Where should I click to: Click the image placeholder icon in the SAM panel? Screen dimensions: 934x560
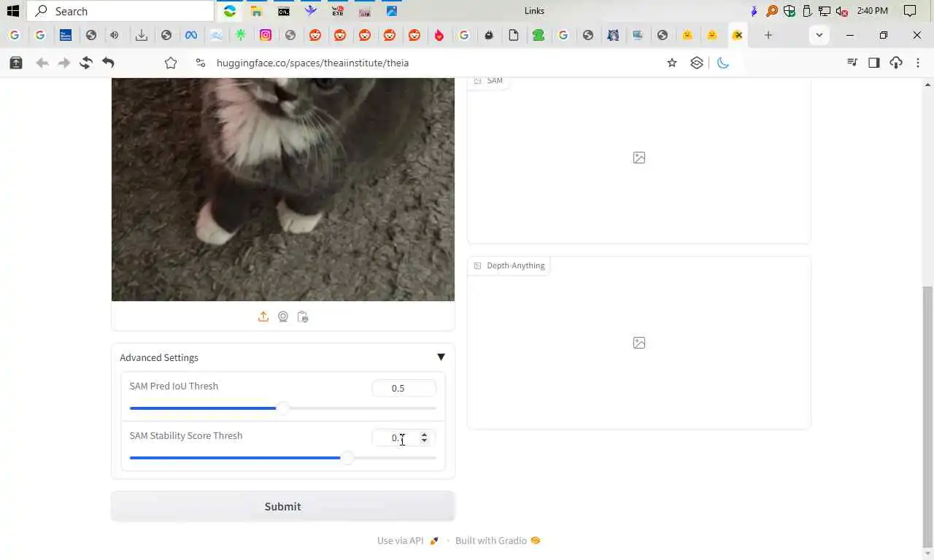click(x=639, y=157)
